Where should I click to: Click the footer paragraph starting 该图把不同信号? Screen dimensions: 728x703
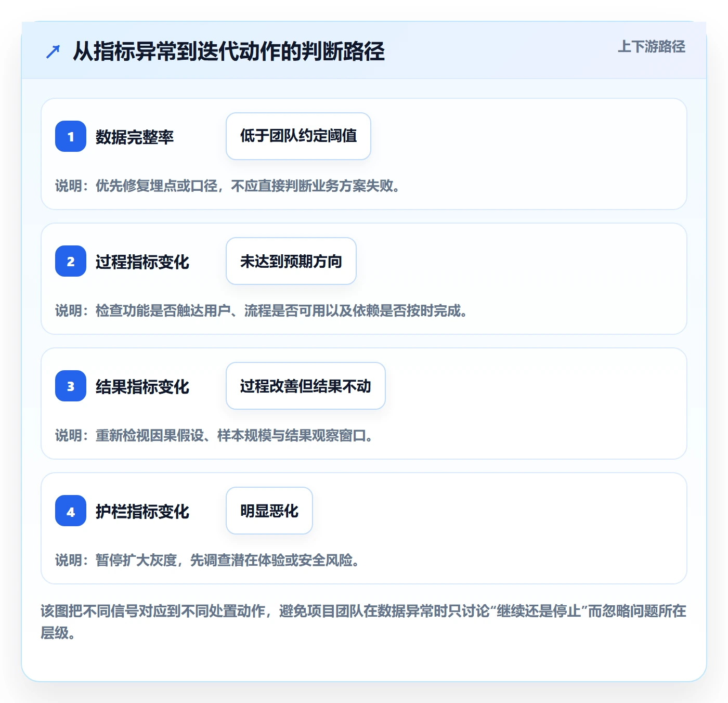tap(363, 621)
